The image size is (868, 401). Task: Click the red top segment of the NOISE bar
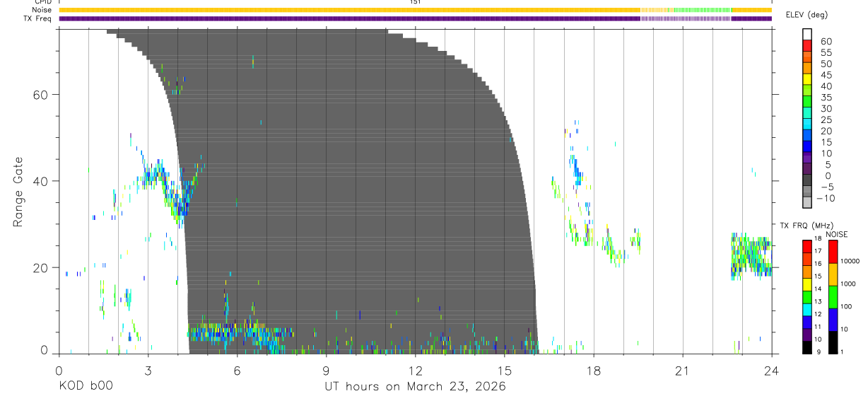(833, 251)
